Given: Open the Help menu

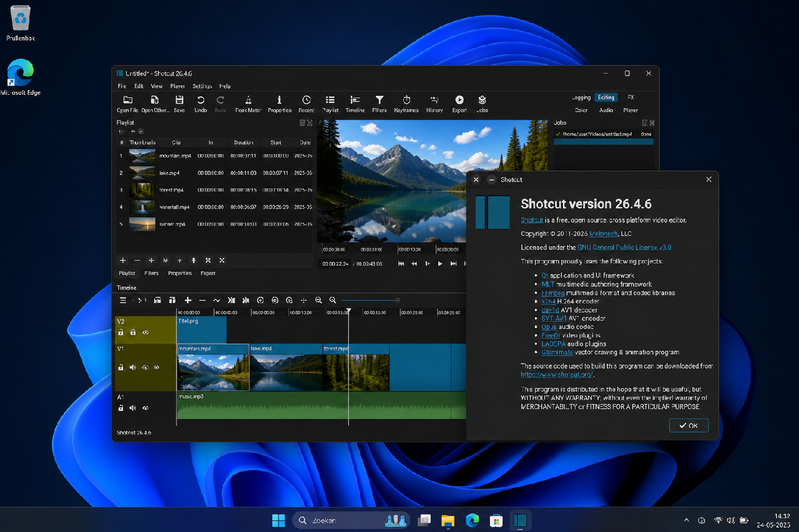Looking at the screenshot, I should point(225,86).
